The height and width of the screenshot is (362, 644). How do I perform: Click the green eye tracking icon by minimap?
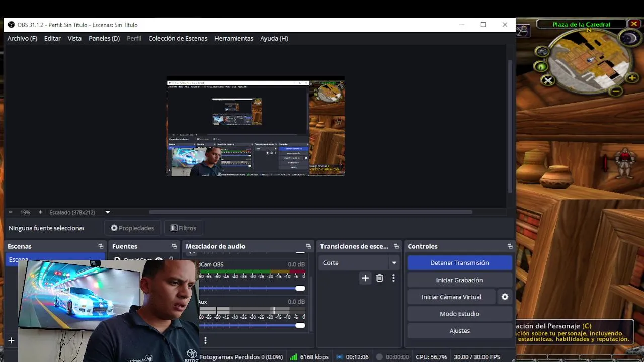tap(541, 66)
